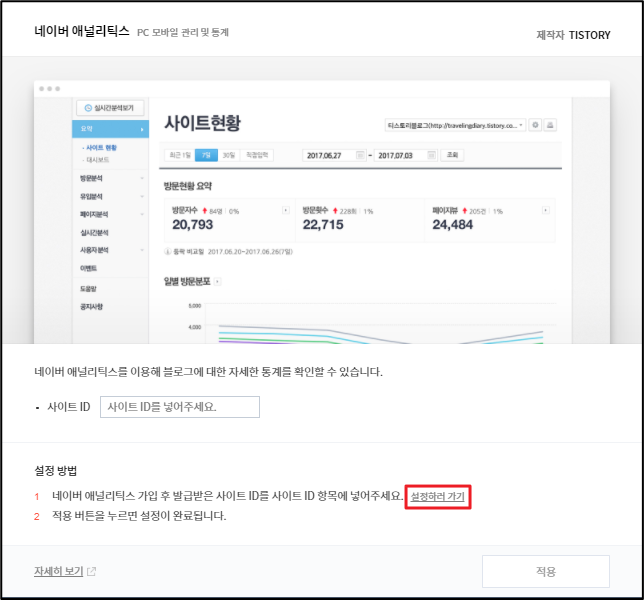Expand 유입분석 in the preview sidebar
Viewport: 644px width, 600px height.
coord(110,196)
